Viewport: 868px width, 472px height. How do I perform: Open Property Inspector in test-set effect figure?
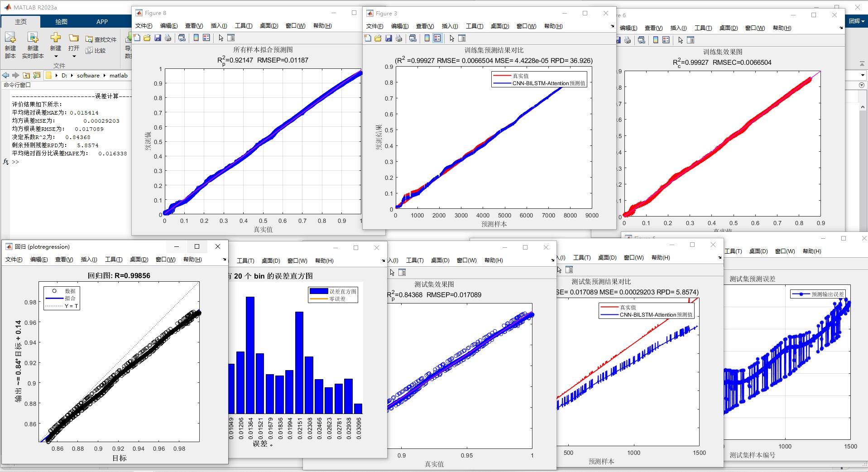[402, 272]
